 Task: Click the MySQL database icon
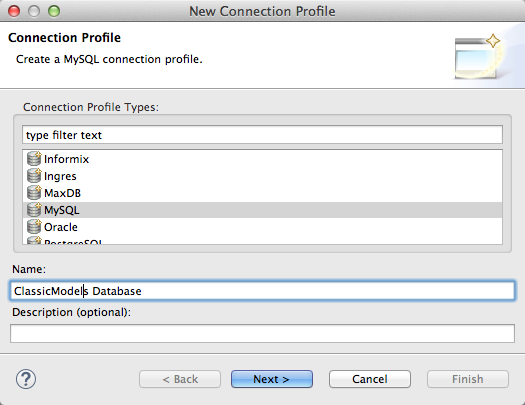[34, 210]
